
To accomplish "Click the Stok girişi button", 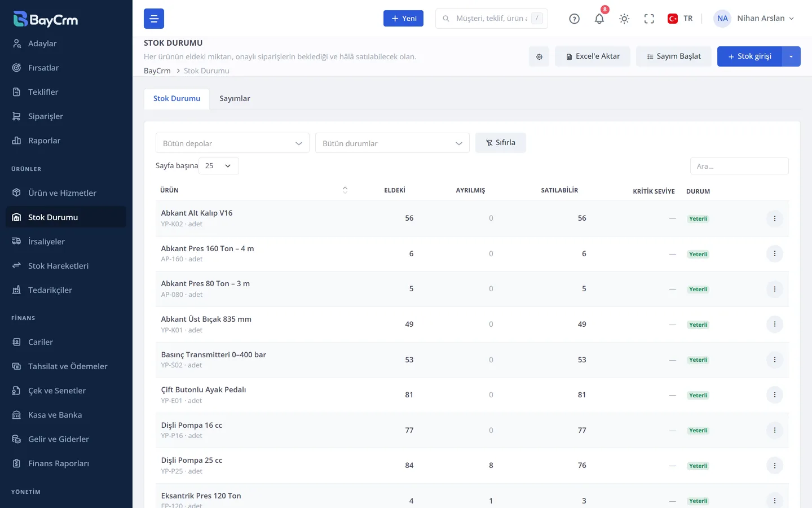I will coord(749,56).
